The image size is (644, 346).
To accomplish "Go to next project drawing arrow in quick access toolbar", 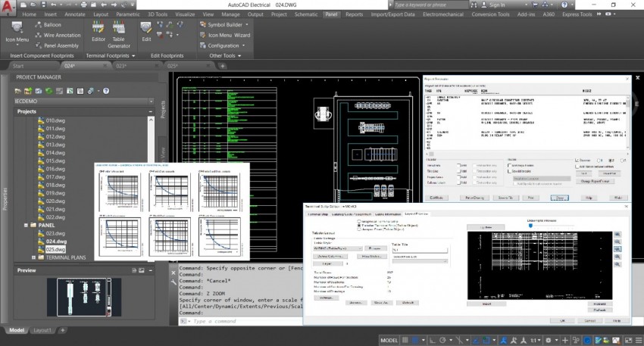I will (x=114, y=5).
